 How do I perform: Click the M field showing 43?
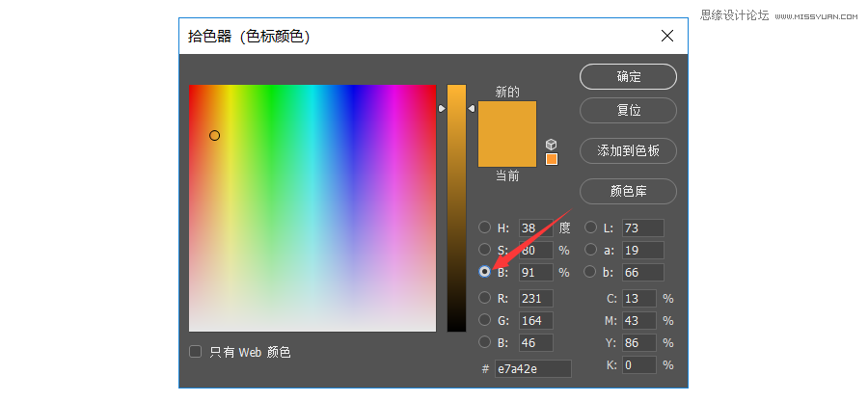(639, 320)
